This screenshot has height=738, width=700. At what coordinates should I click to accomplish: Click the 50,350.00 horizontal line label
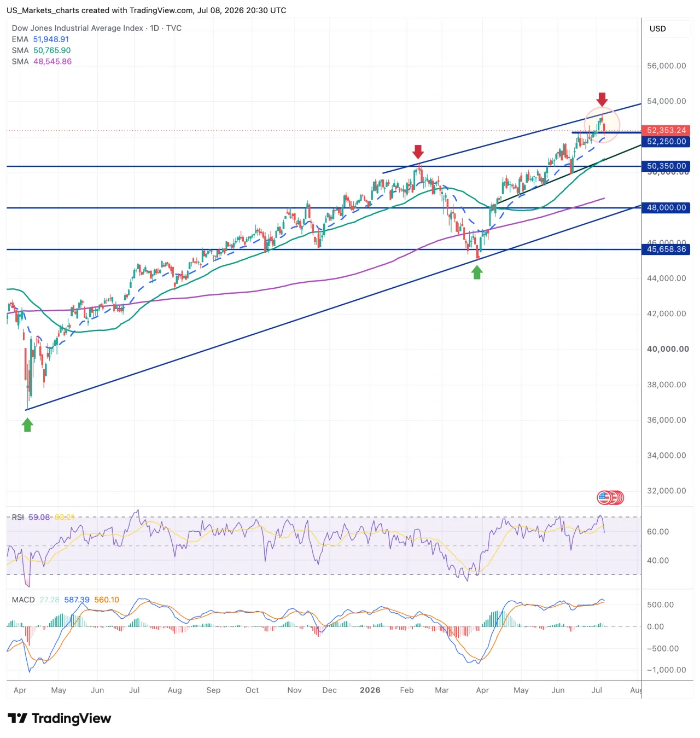coord(666,166)
